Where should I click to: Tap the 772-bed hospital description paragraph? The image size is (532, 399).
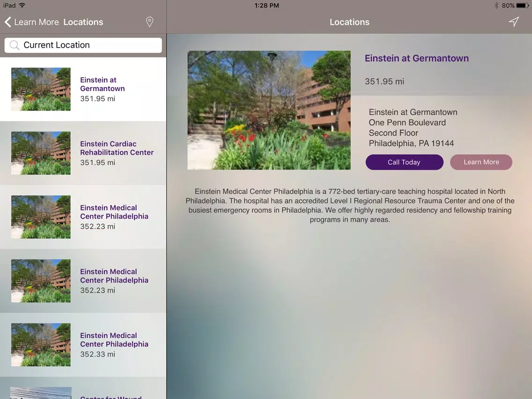pos(350,206)
